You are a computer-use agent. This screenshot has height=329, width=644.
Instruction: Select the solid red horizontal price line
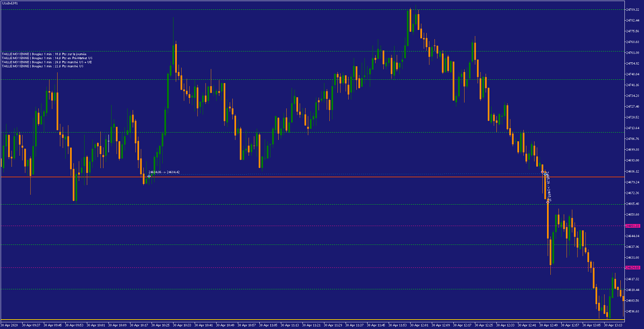pyautogui.click(x=313, y=177)
